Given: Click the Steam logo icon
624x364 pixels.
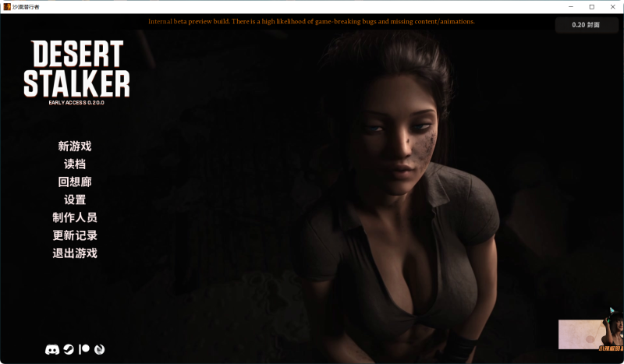Looking at the screenshot, I should [69, 350].
